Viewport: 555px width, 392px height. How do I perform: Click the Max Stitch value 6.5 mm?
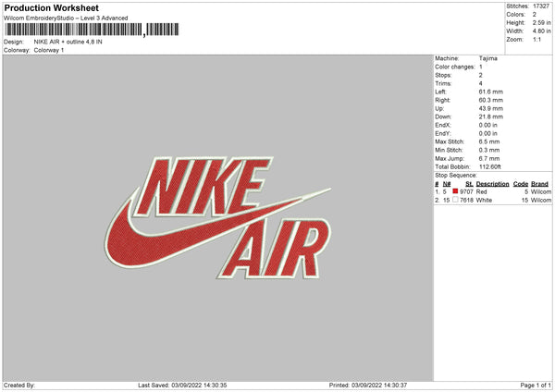(489, 141)
